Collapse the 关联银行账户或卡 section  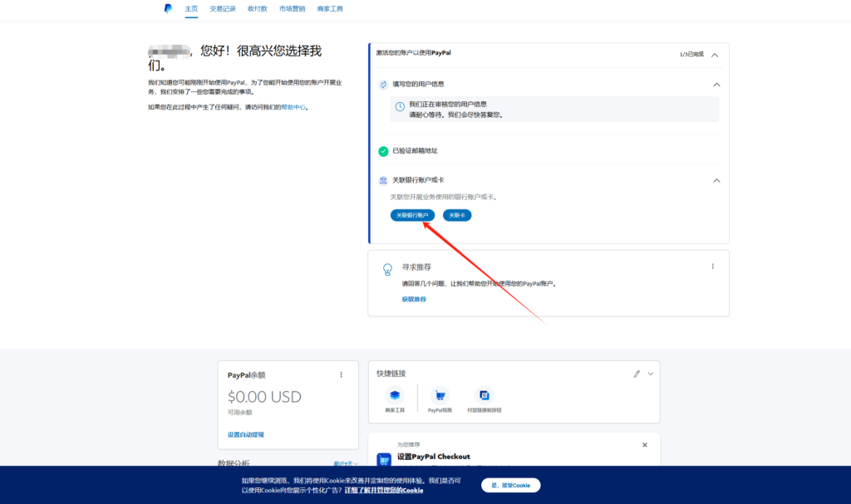click(716, 180)
